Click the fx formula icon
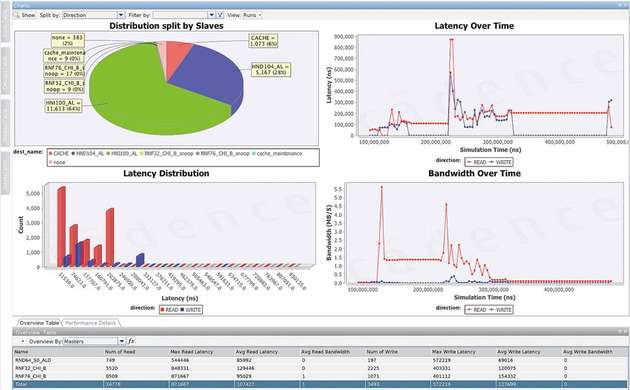 (131, 341)
